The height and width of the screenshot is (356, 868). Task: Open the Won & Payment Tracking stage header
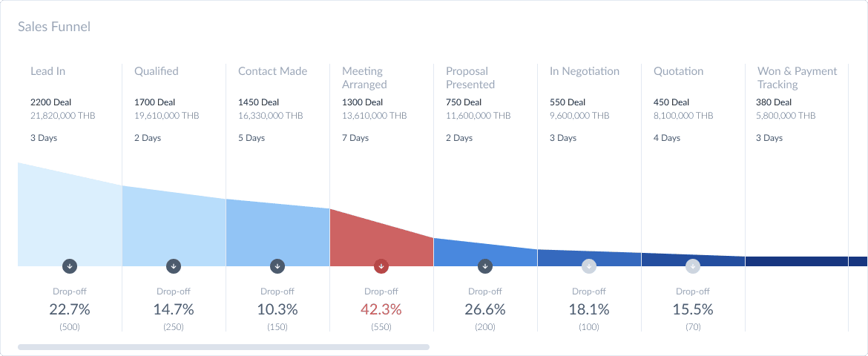797,78
